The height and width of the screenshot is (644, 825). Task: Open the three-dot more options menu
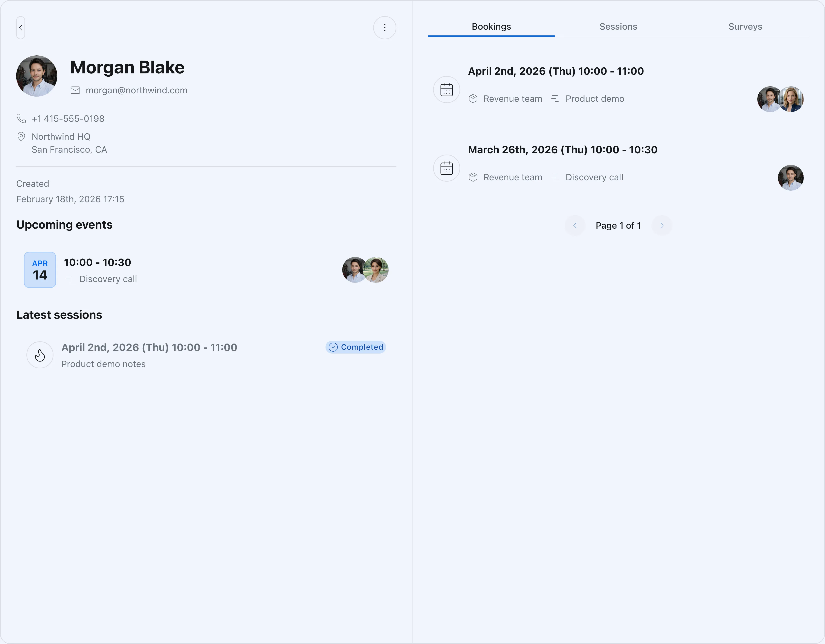coord(385,27)
